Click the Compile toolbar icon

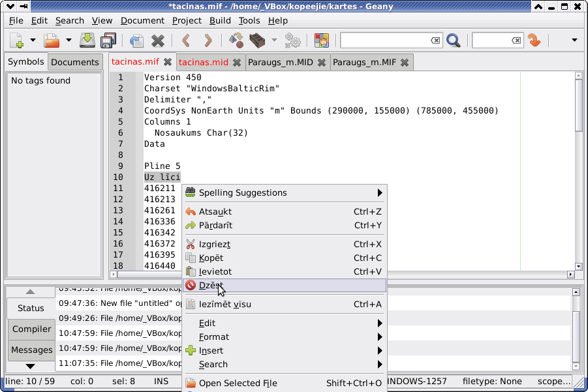236,40
